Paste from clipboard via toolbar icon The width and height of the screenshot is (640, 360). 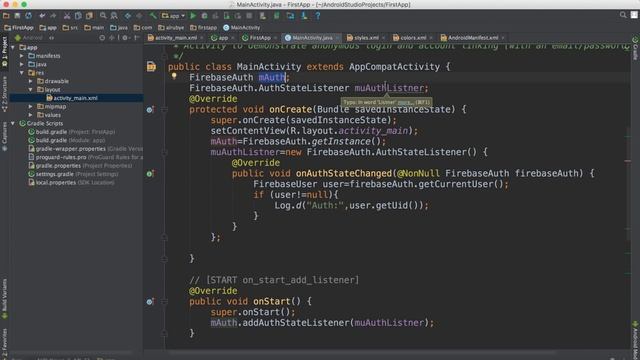pyautogui.click(x=89, y=16)
